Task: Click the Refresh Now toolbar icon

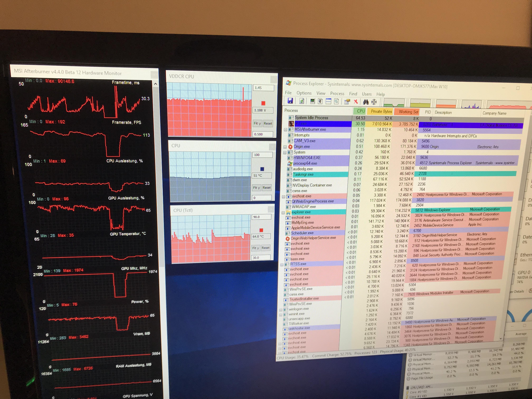Action: tap(302, 101)
